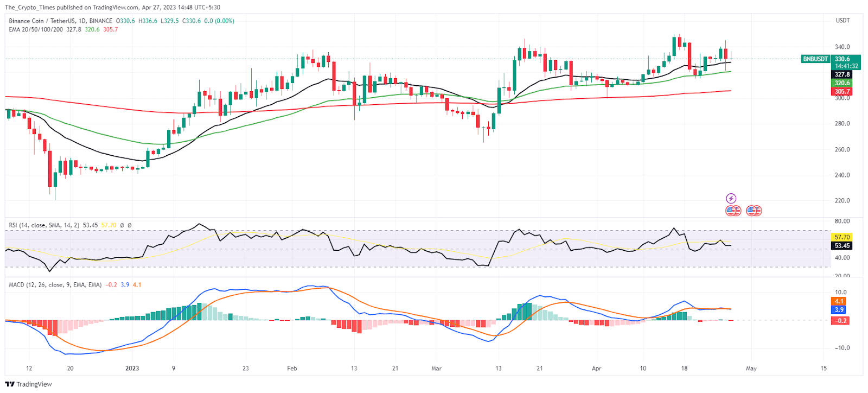Click the EMA 20/50/100/200 indicator legend
The height and width of the screenshot is (393, 868).
(36, 29)
